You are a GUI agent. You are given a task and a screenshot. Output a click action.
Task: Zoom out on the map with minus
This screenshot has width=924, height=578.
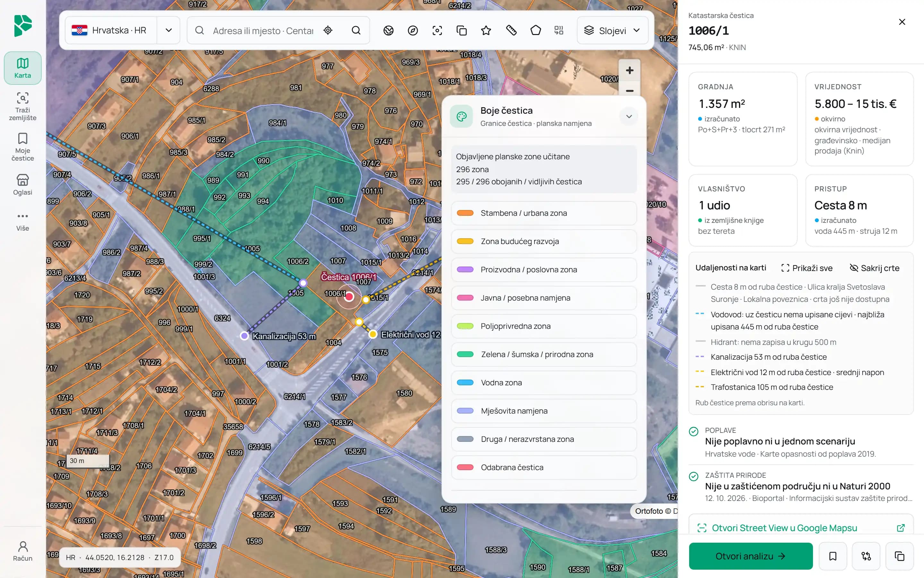coord(629,90)
